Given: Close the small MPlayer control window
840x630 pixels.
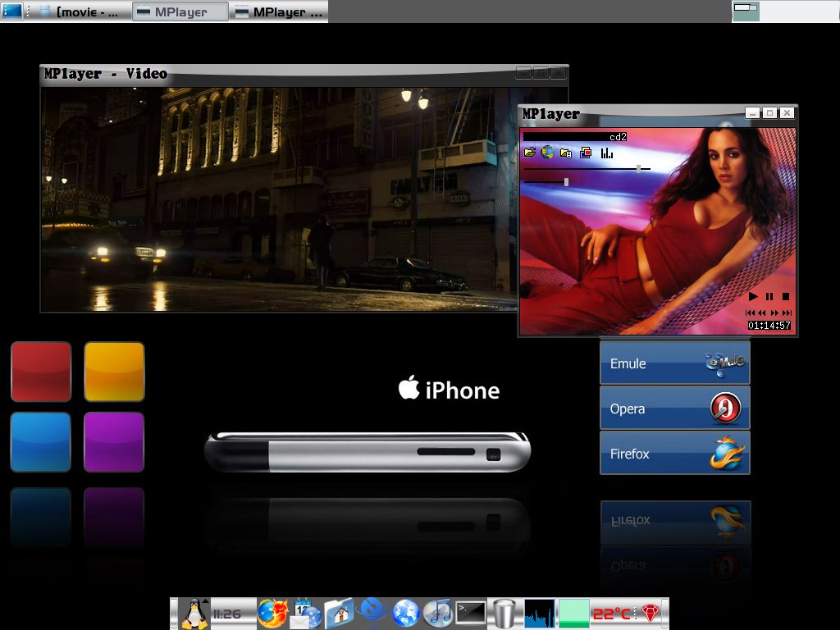Looking at the screenshot, I should [x=787, y=113].
